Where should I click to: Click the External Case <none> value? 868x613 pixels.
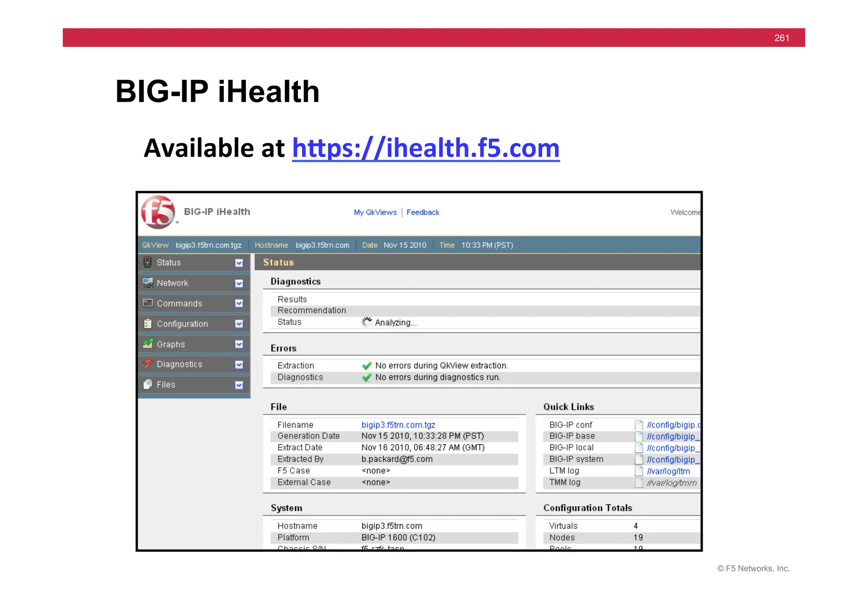coord(376,483)
